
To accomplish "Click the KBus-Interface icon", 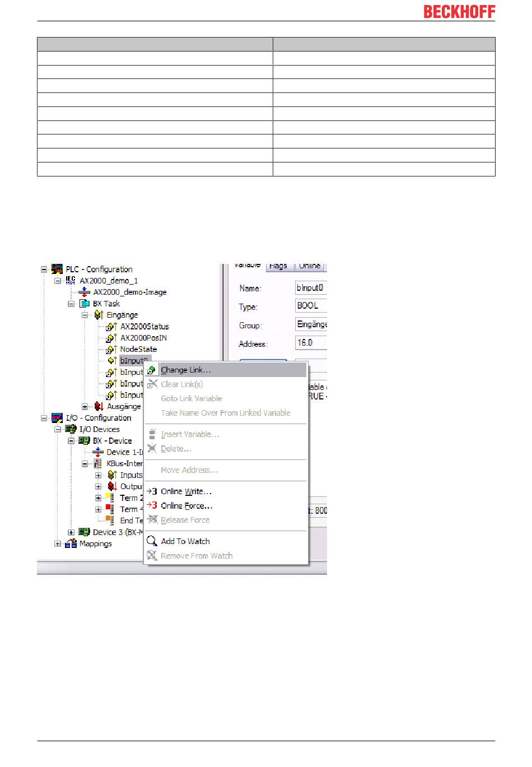I will point(98,463).
